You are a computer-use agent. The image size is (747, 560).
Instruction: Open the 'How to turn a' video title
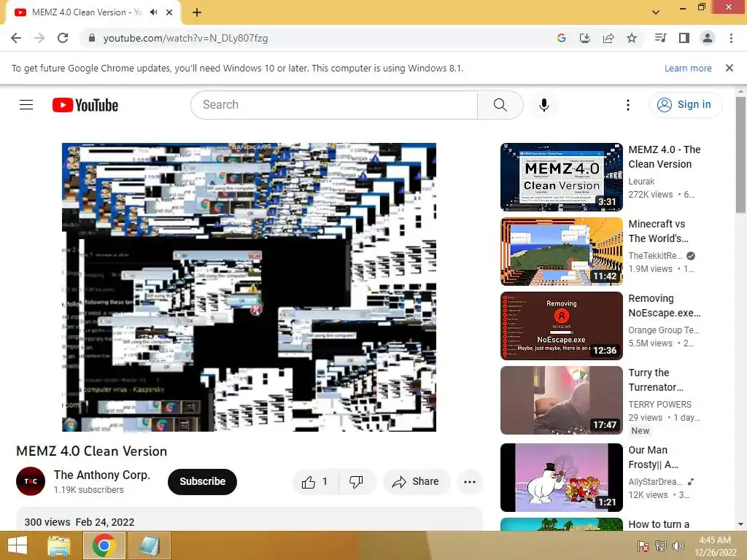click(x=659, y=524)
